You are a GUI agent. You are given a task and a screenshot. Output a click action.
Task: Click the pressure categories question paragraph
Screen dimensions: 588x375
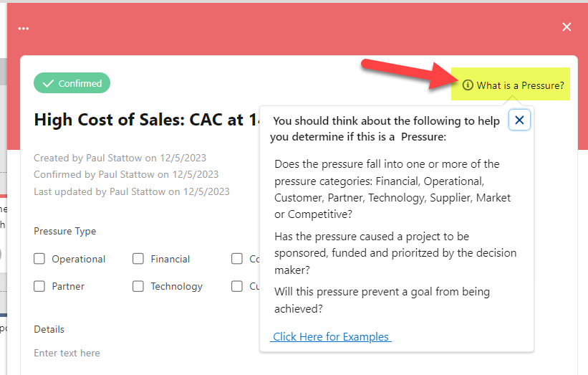click(x=392, y=189)
